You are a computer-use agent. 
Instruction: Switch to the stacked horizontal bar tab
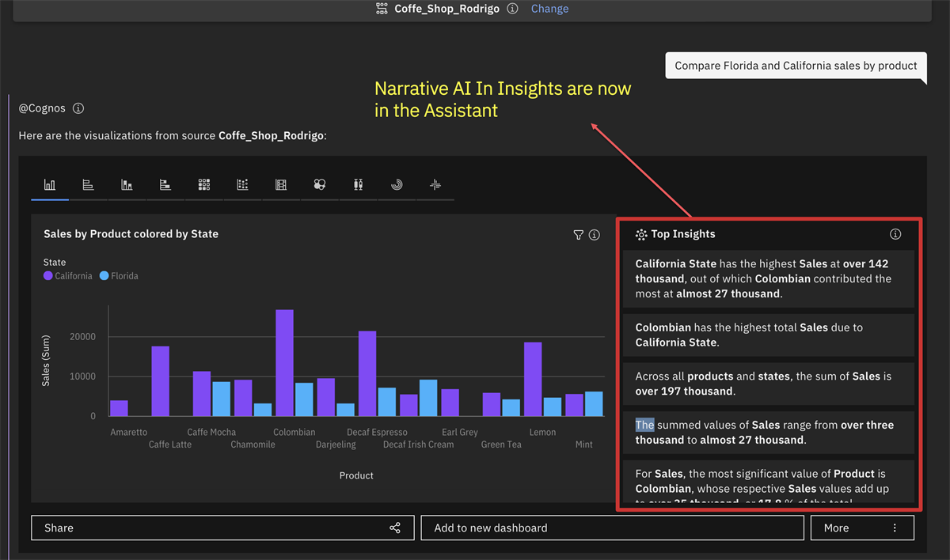(165, 184)
